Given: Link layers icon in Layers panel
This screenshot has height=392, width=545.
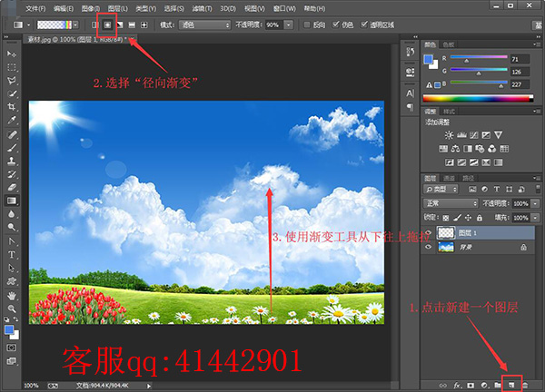Looking at the screenshot, I should point(443,386).
